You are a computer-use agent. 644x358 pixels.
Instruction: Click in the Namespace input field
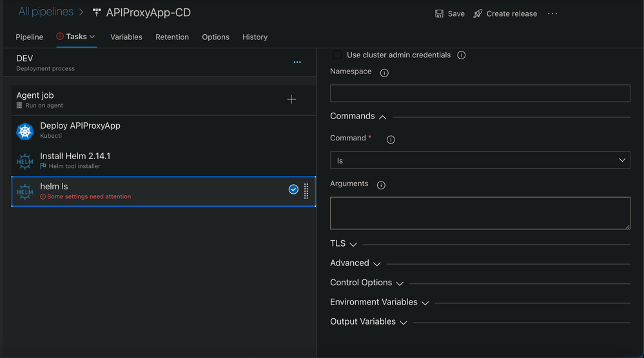pos(480,93)
